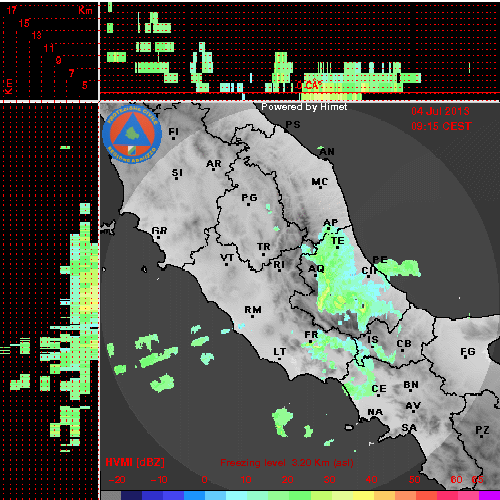Click the CE city label
The image size is (500, 500).
(379, 389)
